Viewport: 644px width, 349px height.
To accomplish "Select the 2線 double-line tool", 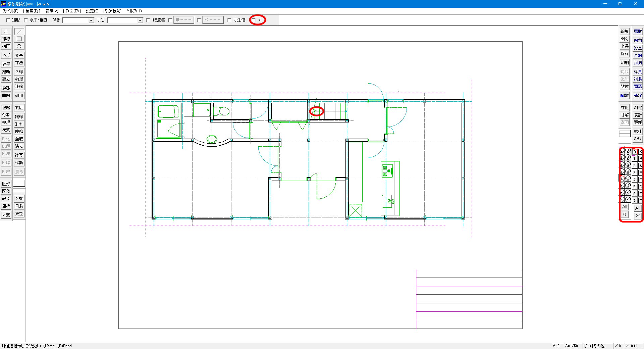I will tap(19, 71).
